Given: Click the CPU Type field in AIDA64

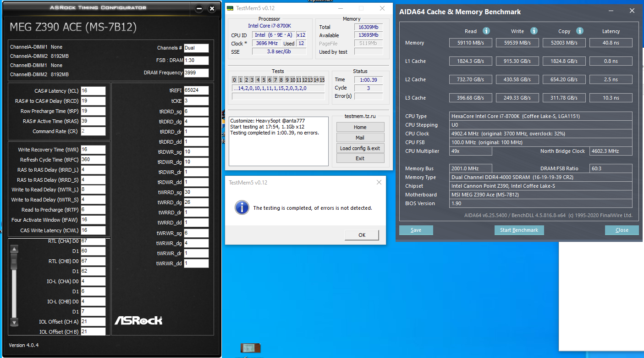Looking at the screenshot, I should [541, 116].
